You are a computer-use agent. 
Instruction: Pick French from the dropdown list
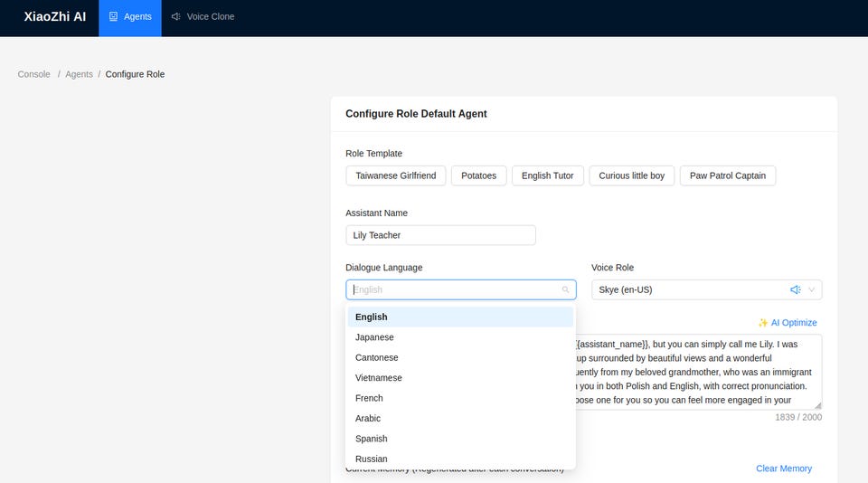coord(369,398)
